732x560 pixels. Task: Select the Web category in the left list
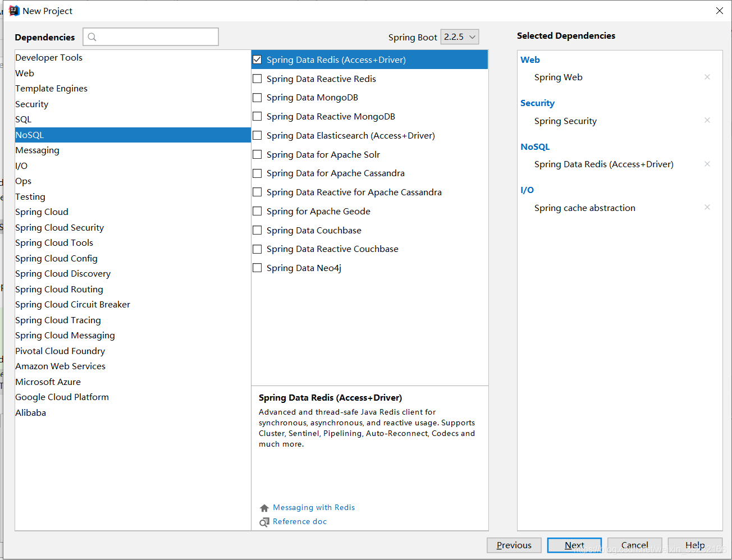pyautogui.click(x=132, y=73)
